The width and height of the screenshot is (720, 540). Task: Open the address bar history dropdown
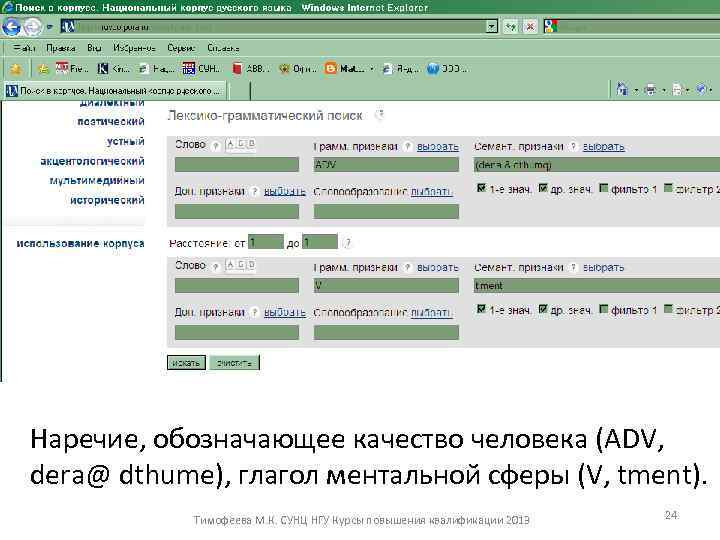492,27
